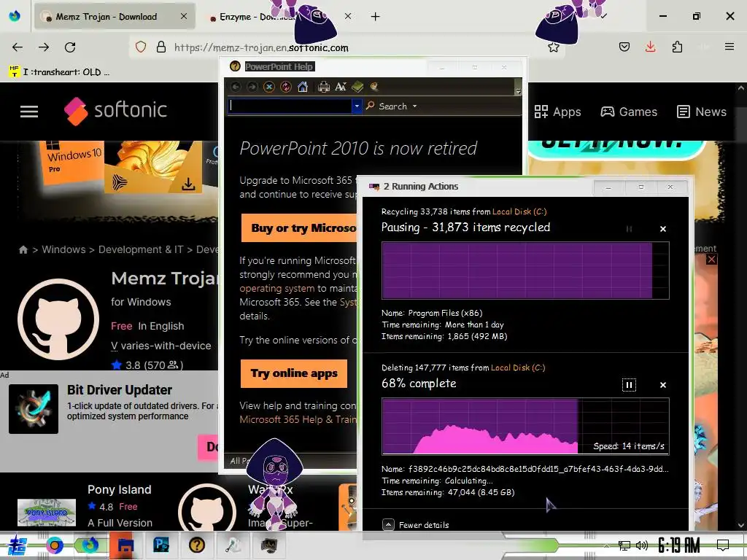This screenshot has height=560, width=747.
Task: Change font size in PowerPoint Help
Action: tap(341, 87)
